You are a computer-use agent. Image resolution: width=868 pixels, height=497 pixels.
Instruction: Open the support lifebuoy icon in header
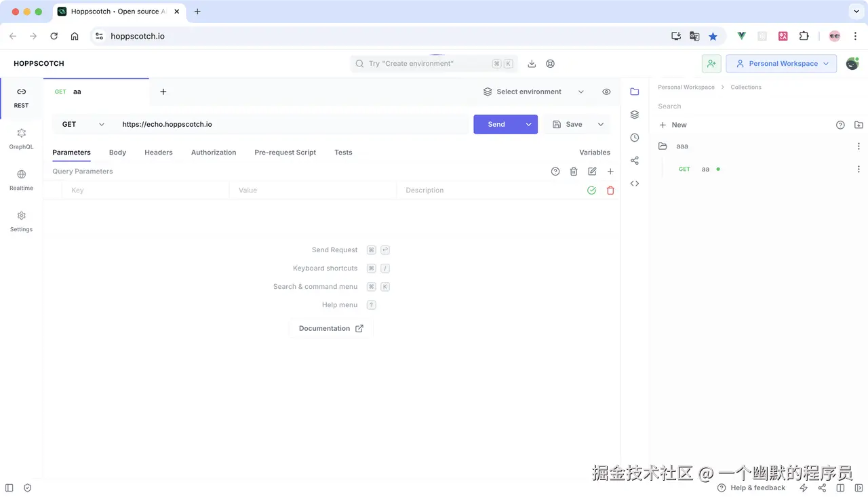click(x=551, y=64)
